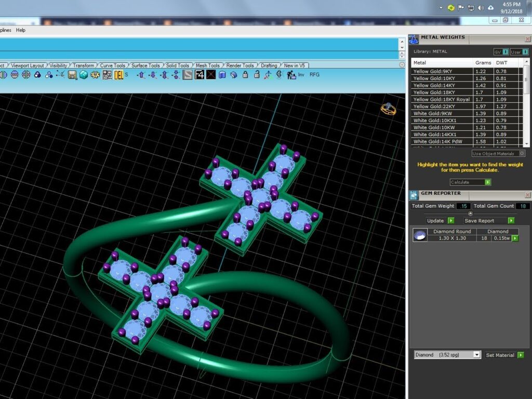532x399 pixels.
Task: Click the Calculate button
Action: tap(470, 182)
